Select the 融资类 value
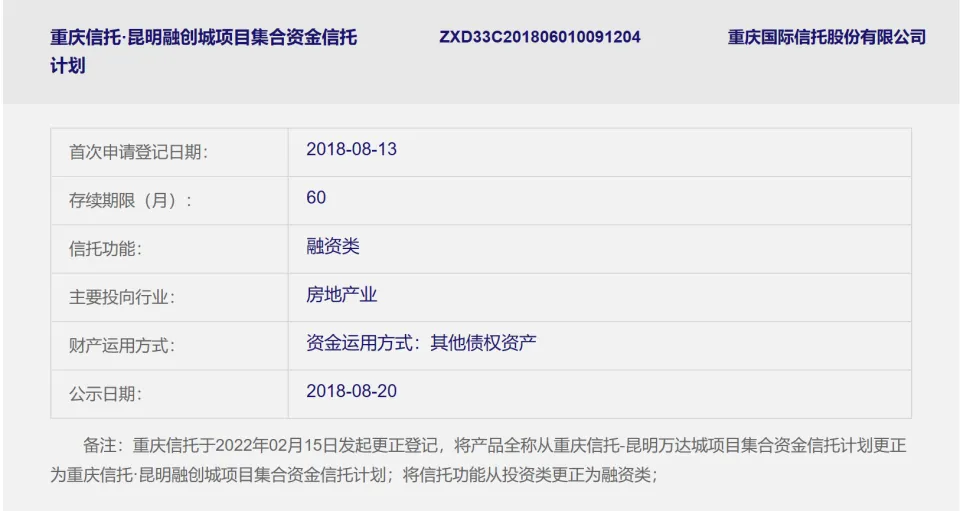The height and width of the screenshot is (511, 960). click(x=333, y=246)
